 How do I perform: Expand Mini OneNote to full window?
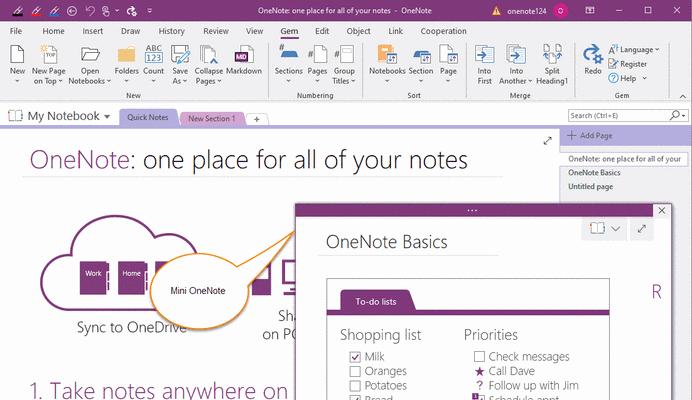pos(641,229)
